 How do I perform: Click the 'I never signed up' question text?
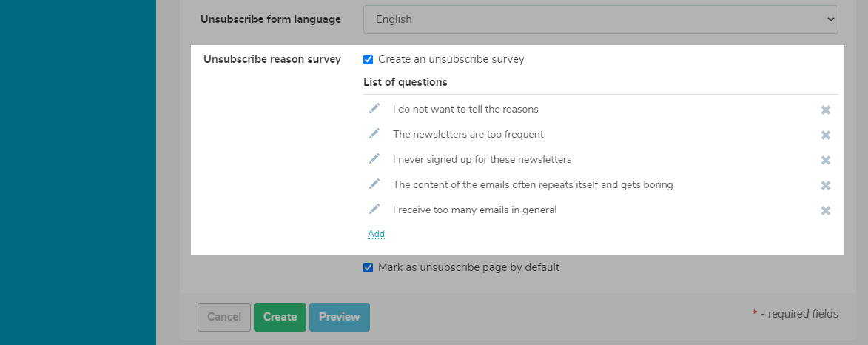tap(482, 160)
